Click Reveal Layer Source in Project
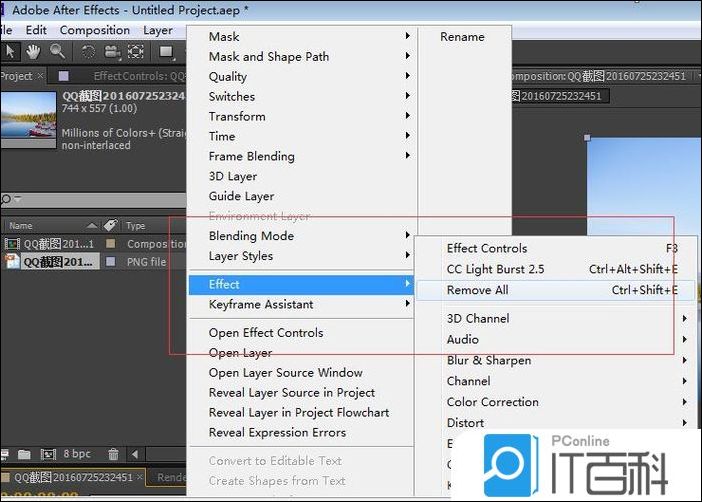 coord(291,392)
